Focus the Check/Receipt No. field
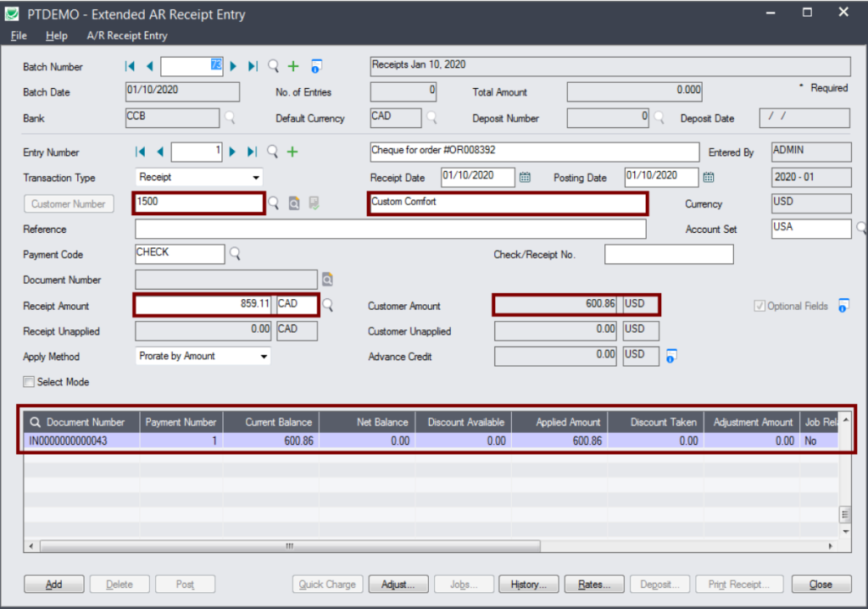This screenshot has height=609, width=868. (669, 254)
